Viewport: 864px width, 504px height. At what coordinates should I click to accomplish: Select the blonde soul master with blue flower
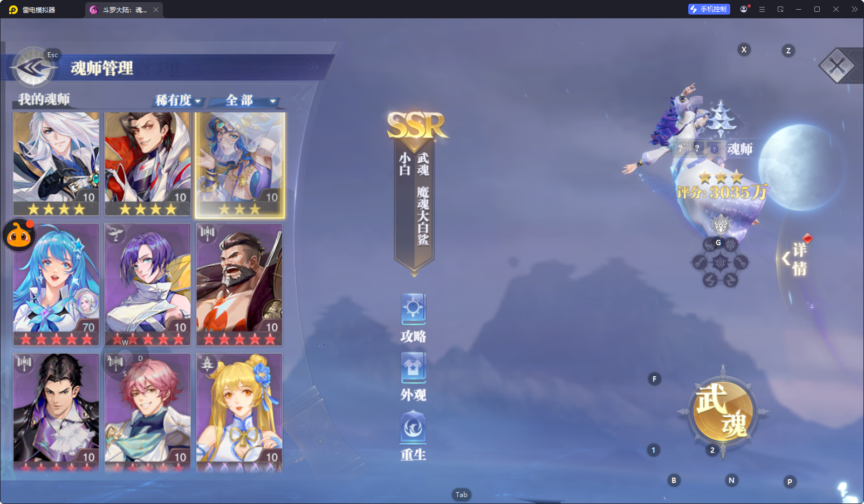coord(239,412)
